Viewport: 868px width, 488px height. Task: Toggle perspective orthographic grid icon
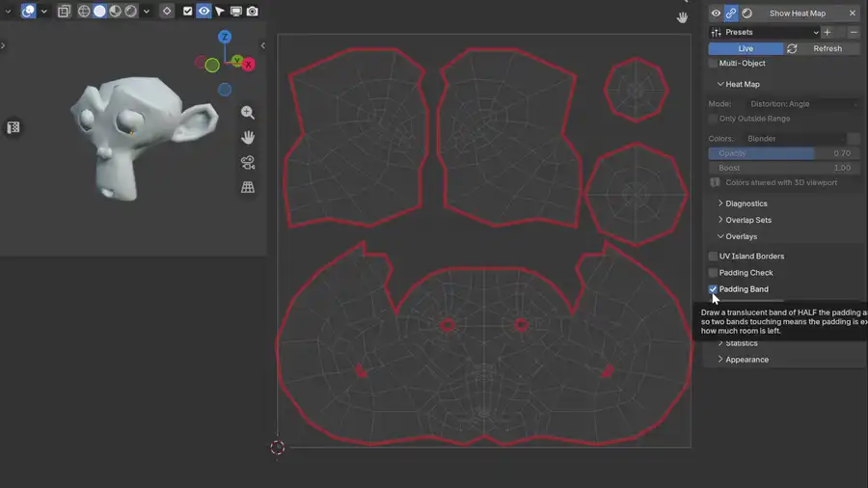point(248,187)
